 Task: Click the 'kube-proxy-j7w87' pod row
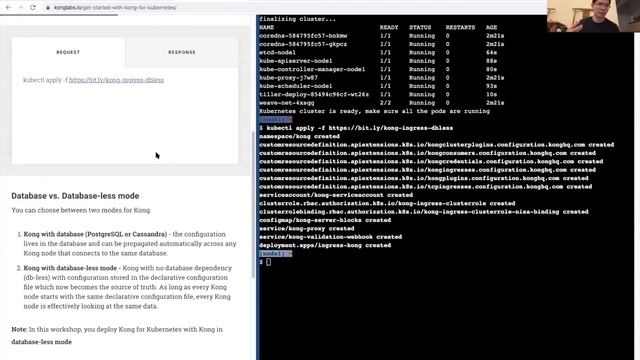[x=381, y=78]
